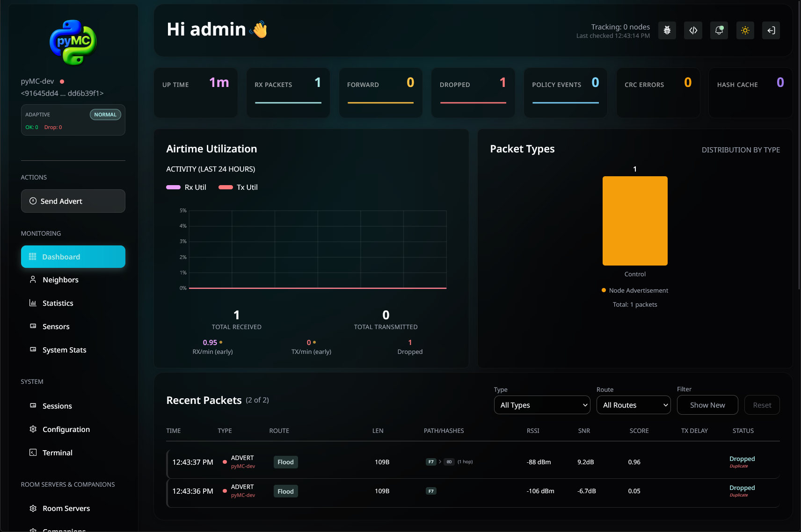This screenshot has height=532, width=801.
Task: Click the STATUS column header
Action: [x=743, y=431]
